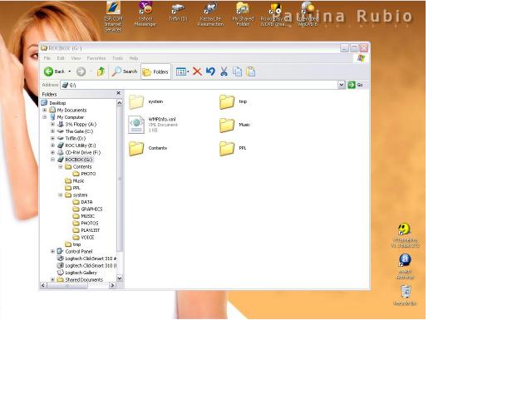Open Triffin (D) desktop shortcut
Image resolution: width=532 pixels, height=399 pixels.
point(178,12)
